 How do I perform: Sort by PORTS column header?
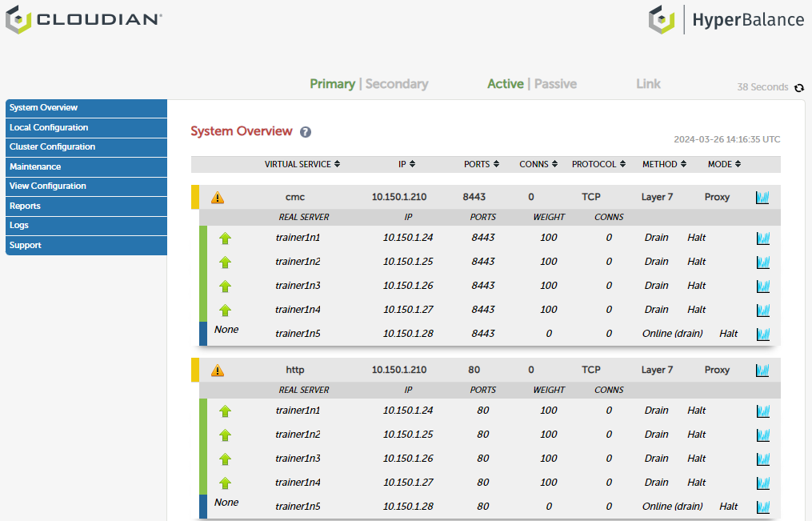click(x=482, y=164)
